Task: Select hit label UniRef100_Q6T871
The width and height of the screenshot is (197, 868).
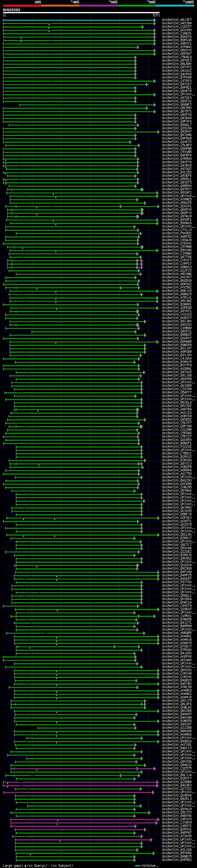Action: [177, 111]
